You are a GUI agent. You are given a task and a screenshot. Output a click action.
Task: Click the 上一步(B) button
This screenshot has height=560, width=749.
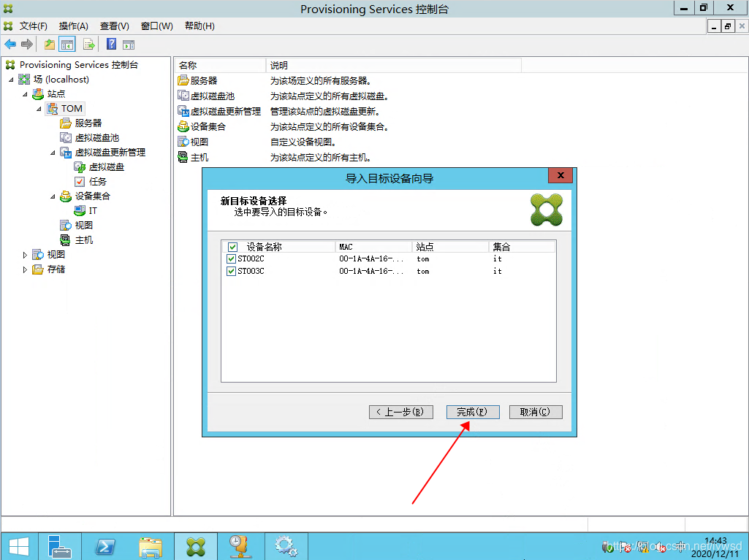coord(401,412)
